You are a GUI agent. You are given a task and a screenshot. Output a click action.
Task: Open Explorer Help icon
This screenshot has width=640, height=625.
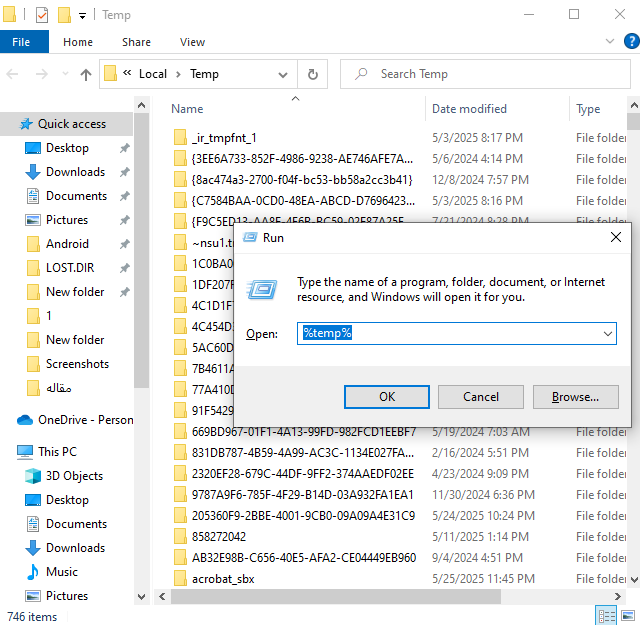pyautogui.click(x=632, y=41)
